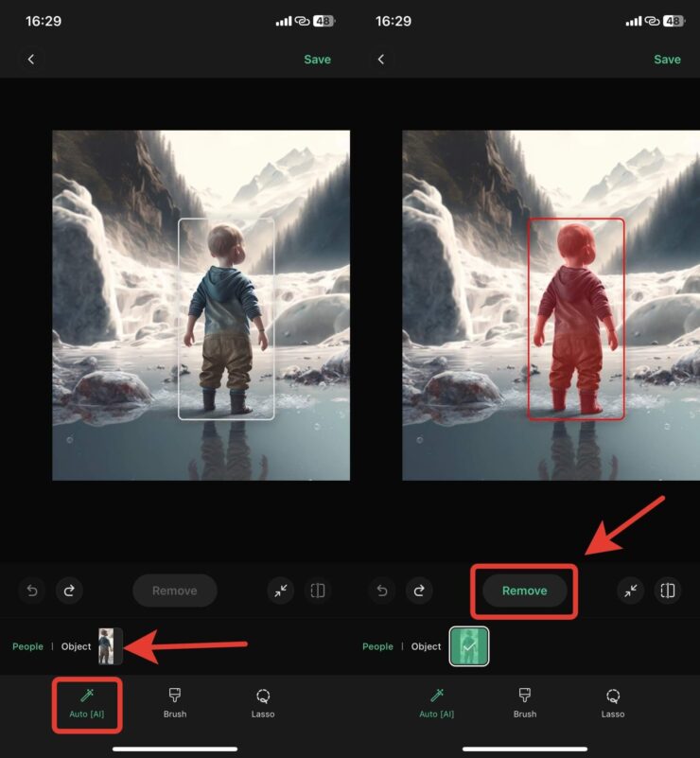Switch to People tab on left screen
The width and height of the screenshot is (700, 758).
click(x=27, y=646)
